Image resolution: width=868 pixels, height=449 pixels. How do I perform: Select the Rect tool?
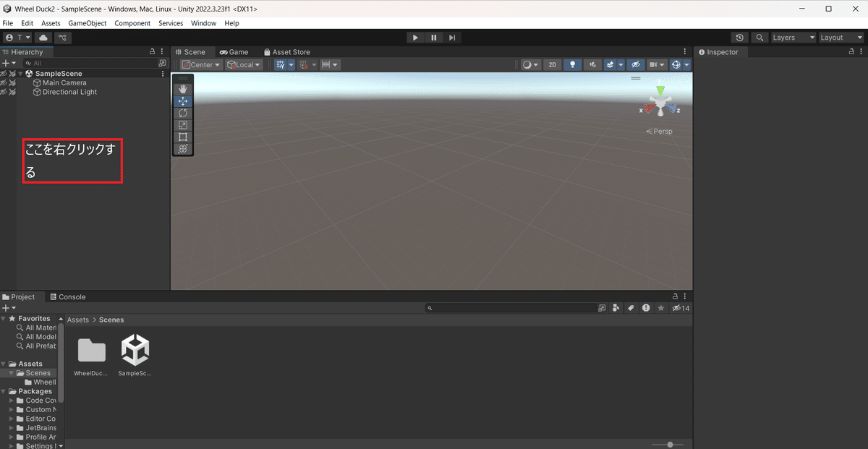point(183,137)
